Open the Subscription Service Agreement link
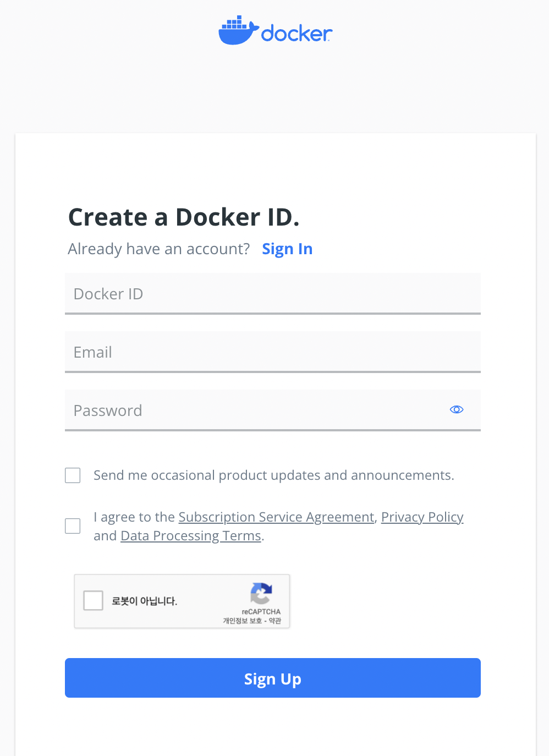 pos(276,517)
